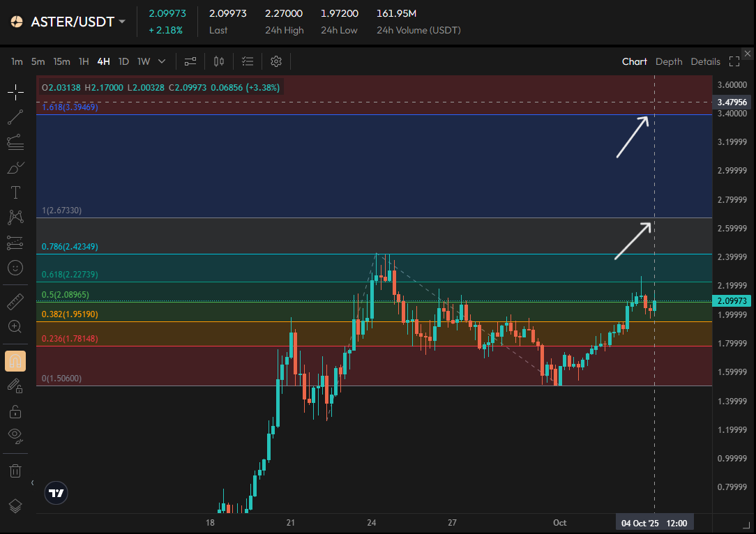
Task: Click the 0(1.50600) Fibonacci level label
Action: (x=61, y=379)
